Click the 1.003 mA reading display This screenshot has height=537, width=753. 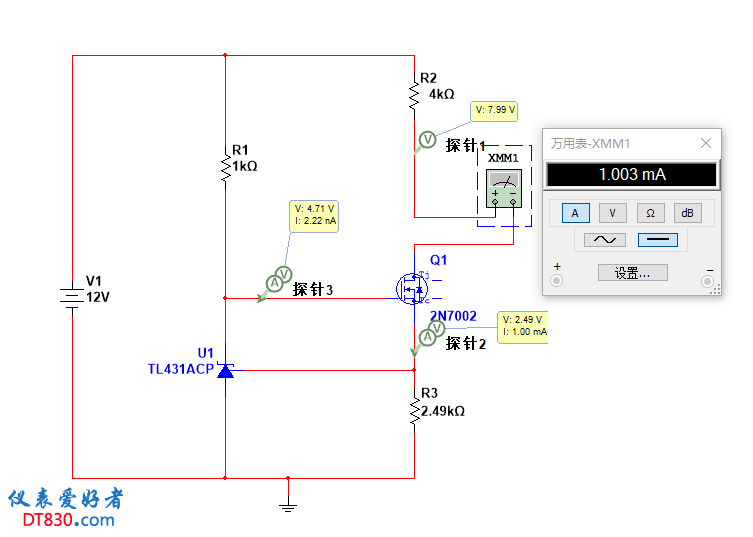(631, 175)
